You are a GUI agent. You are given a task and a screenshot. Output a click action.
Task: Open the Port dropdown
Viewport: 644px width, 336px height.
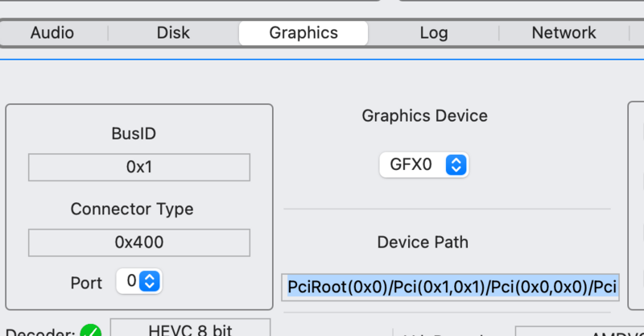tap(139, 281)
